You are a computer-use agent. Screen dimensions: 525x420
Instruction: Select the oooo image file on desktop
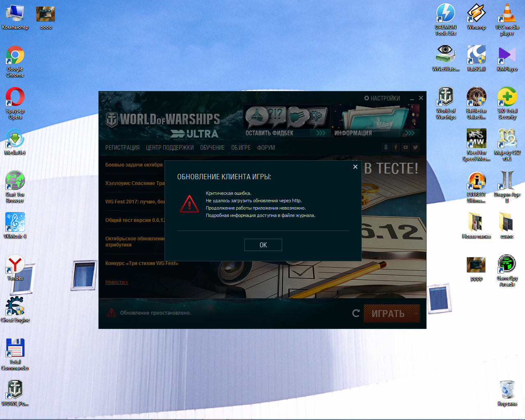click(x=46, y=18)
